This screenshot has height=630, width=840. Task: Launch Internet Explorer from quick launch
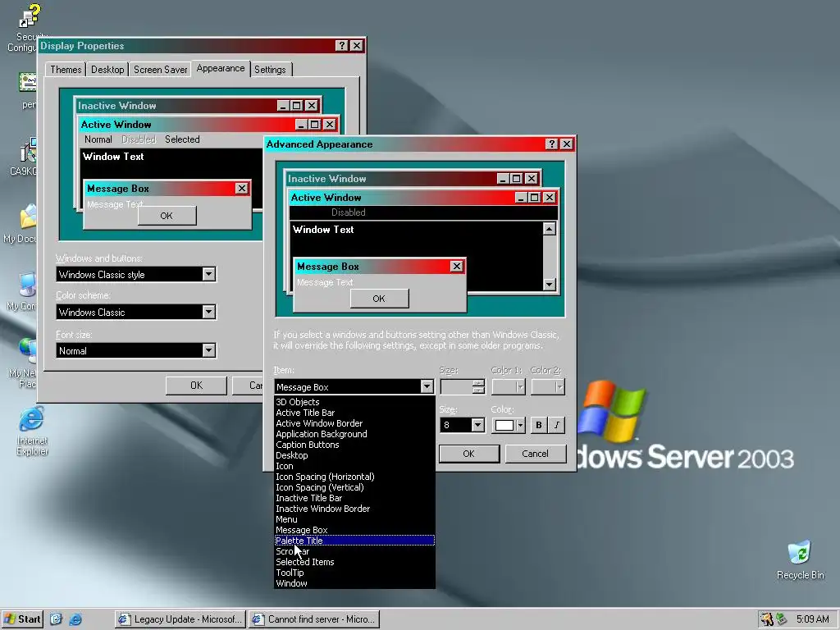coord(75,619)
